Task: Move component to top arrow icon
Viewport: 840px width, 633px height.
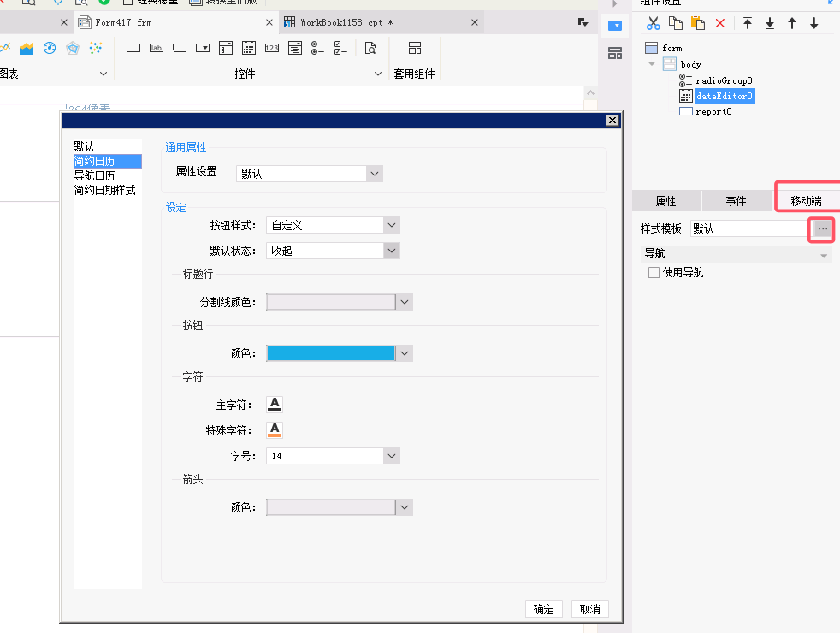Action: pos(748,23)
